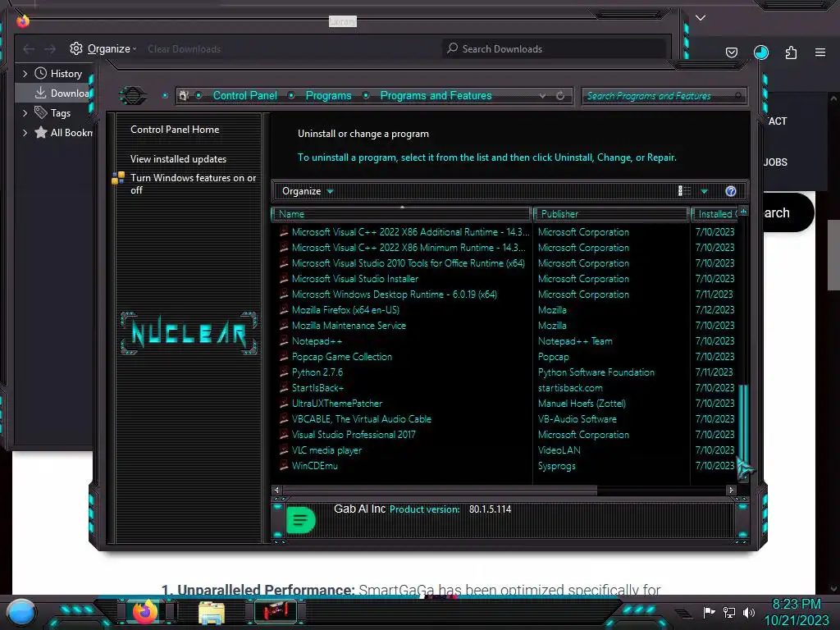The image size is (840, 630).
Task: Click the Notepad++ row icon
Action: click(284, 340)
